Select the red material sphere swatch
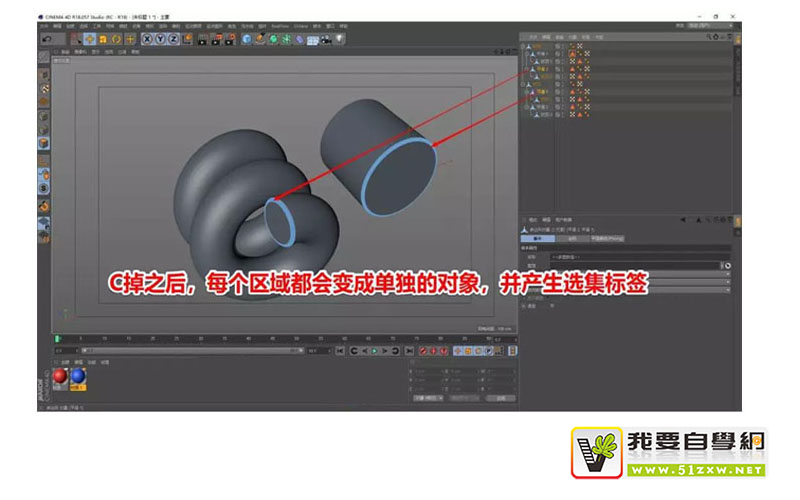Image resolution: width=800 pixels, height=500 pixels. point(60,377)
